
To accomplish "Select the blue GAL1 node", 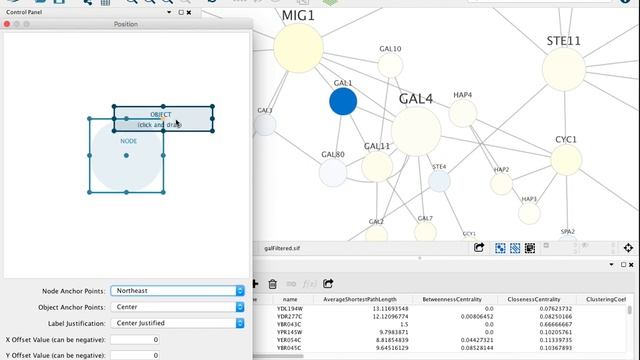I will [343, 101].
